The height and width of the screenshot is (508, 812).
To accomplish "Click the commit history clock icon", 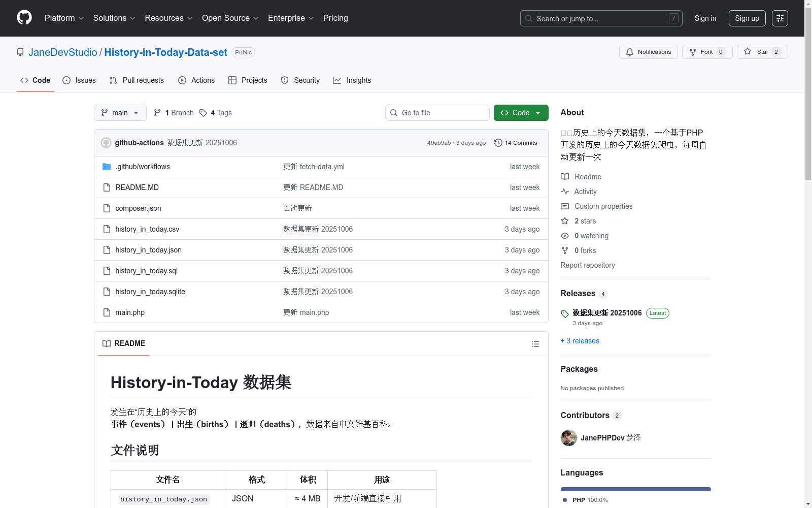I will click(x=498, y=143).
